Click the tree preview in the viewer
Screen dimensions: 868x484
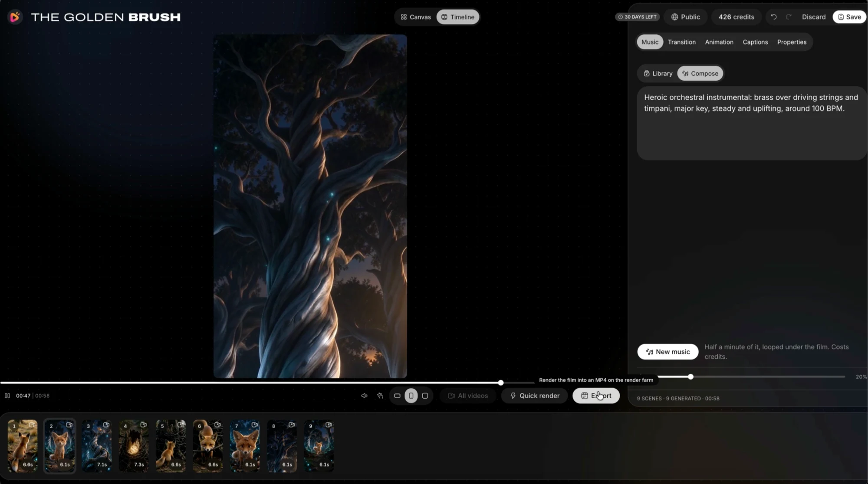coord(310,206)
